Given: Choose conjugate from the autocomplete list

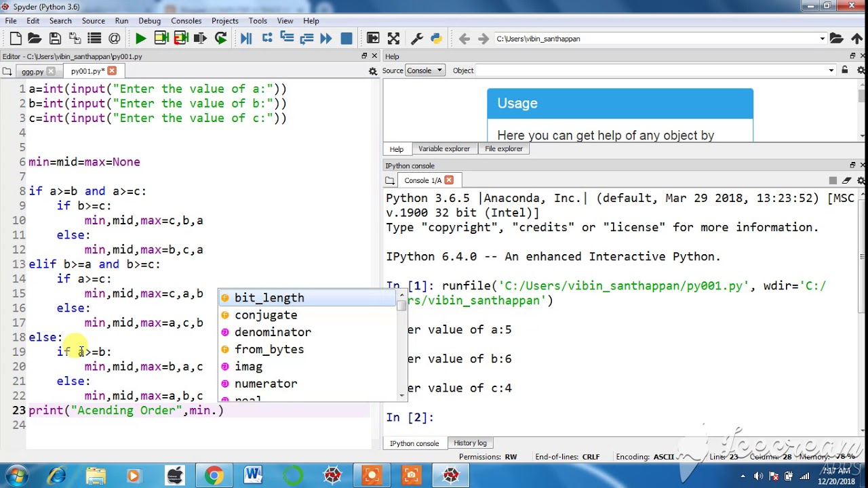Looking at the screenshot, I should [308, 315].
